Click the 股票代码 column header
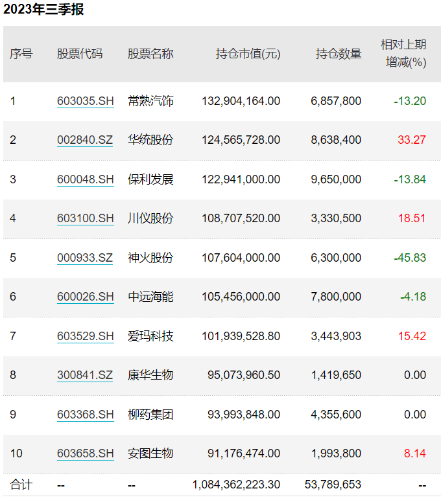This screenshot has width=441, height=504. [x=80, y=54]
